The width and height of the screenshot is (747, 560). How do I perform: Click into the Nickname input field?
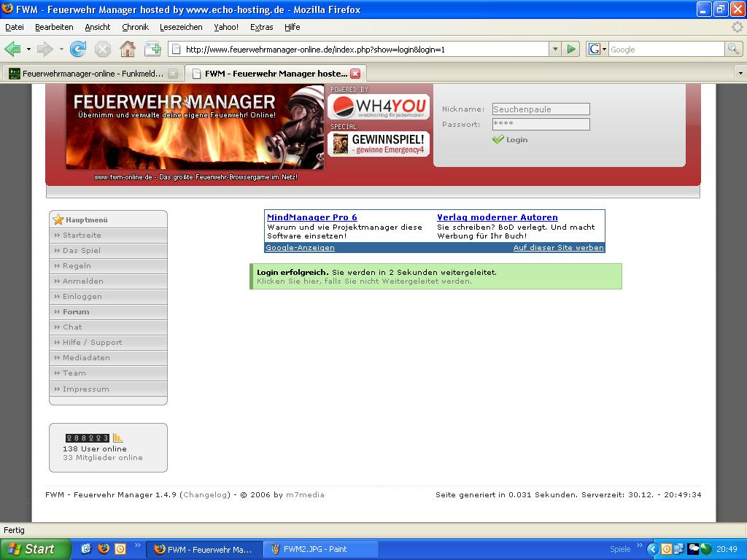(541, 109)
